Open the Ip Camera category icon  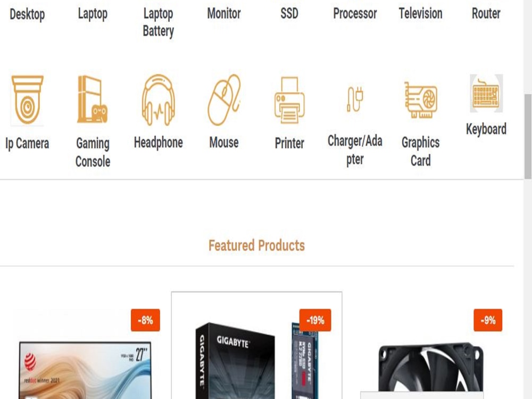(x=27, y=100)
